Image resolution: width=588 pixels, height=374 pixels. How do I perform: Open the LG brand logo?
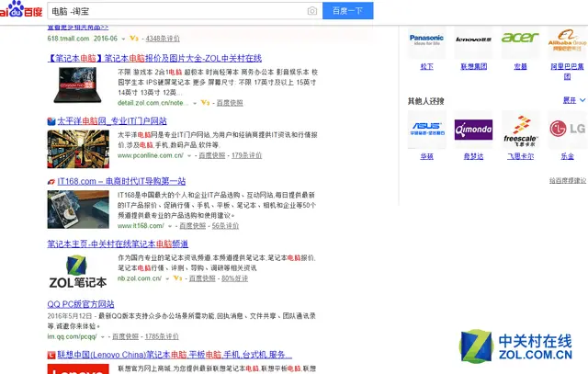[567, 129]
